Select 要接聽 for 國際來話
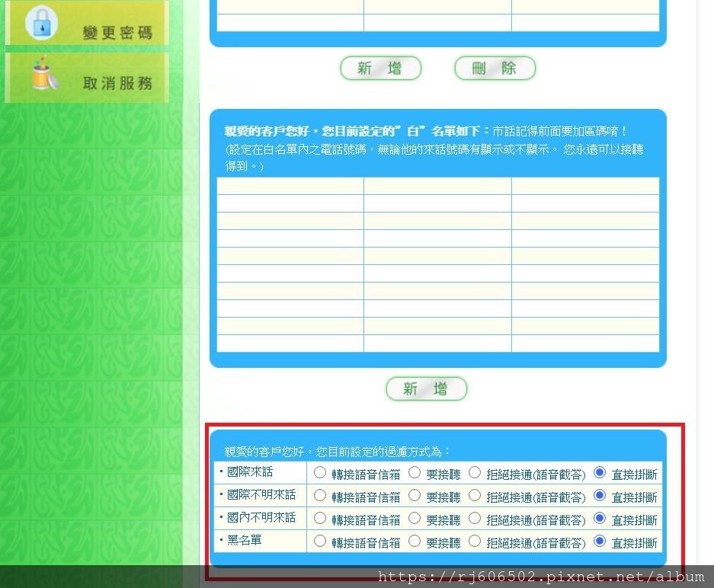This screenshot has height=588, width=714. coord(414,472)
